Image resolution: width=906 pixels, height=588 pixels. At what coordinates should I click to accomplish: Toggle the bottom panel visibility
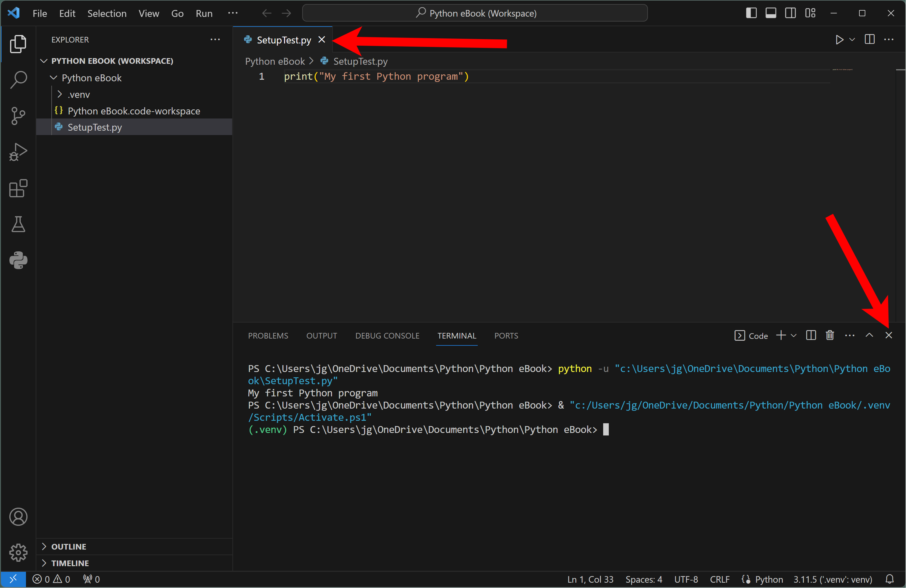pos(771,13)
